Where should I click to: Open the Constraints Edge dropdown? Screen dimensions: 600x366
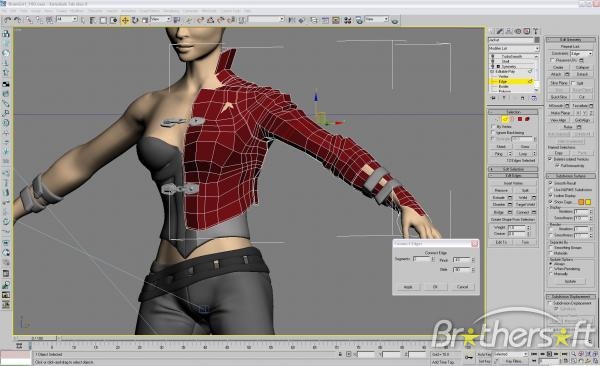(x=582, y=53)
